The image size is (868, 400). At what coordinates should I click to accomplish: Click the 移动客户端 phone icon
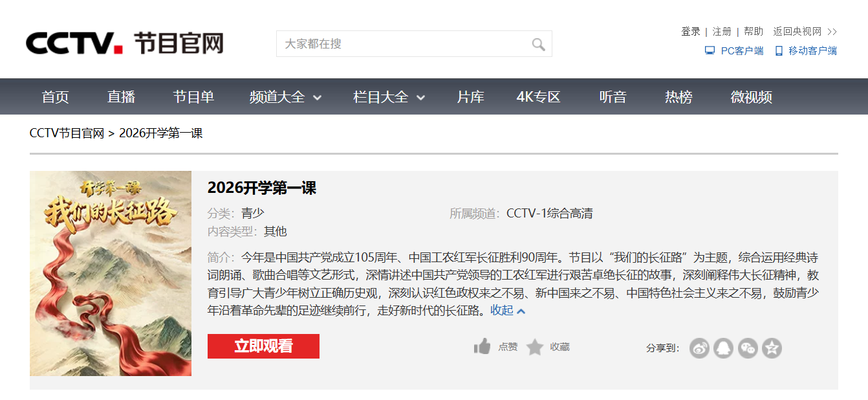click(x=779, y=50)
